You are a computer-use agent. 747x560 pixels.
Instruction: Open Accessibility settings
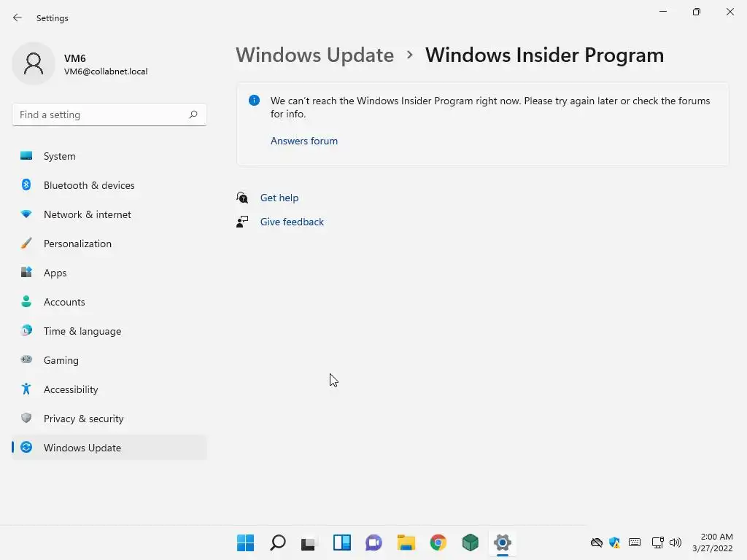pos(109,389)
